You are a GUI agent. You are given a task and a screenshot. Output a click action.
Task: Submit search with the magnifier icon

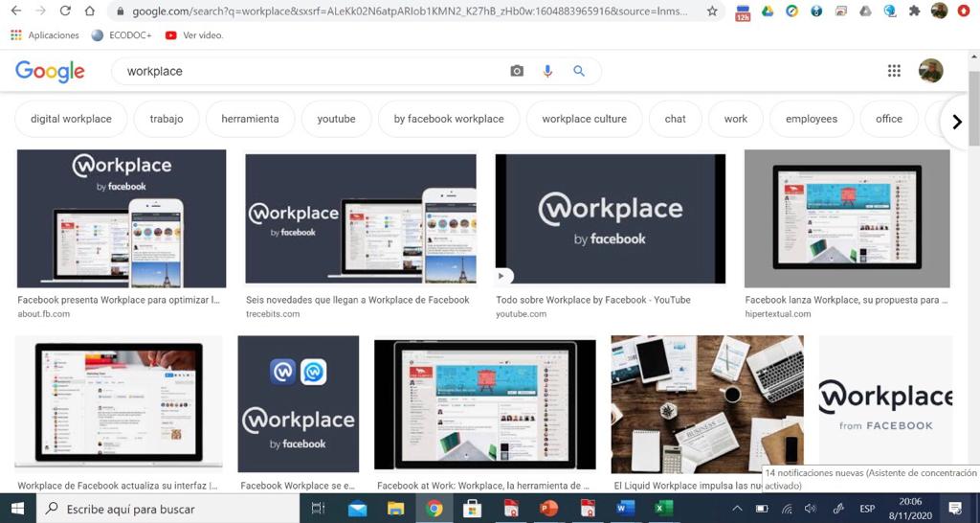click(579, 71)
